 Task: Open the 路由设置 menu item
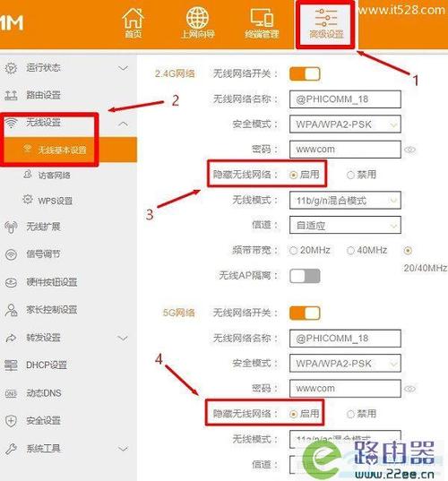pos(43,96)
